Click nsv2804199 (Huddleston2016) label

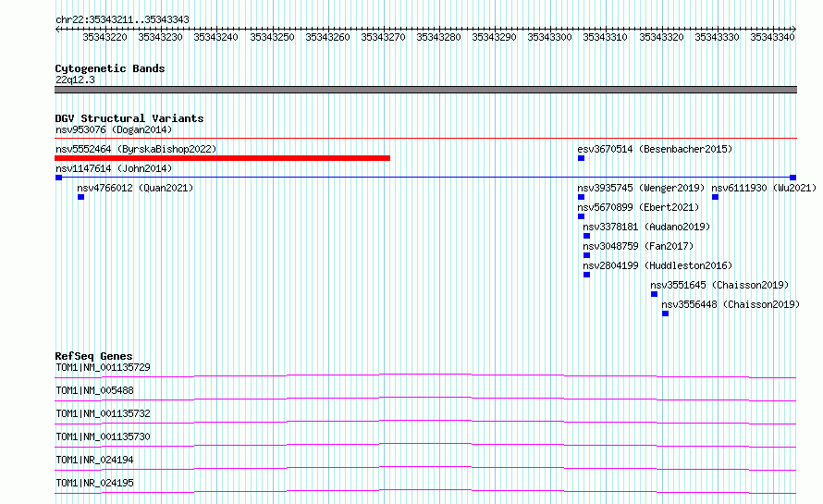click(657, 265)
